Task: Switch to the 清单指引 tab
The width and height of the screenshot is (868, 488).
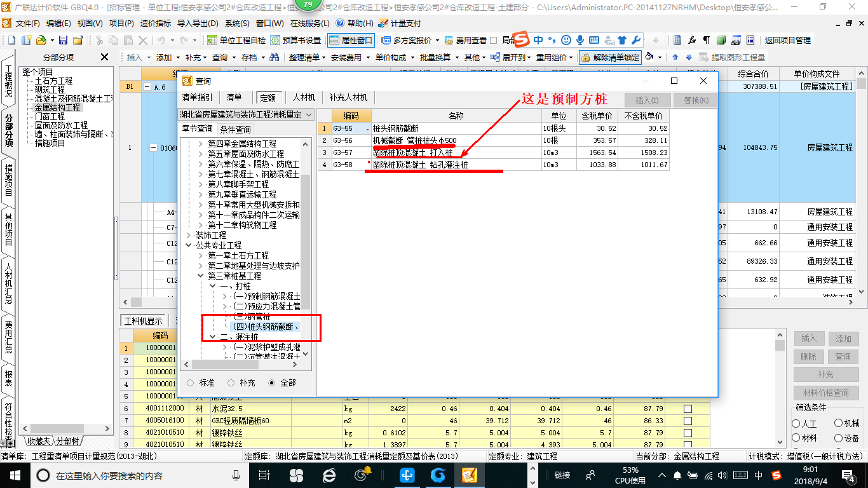Action: (198, 97)
